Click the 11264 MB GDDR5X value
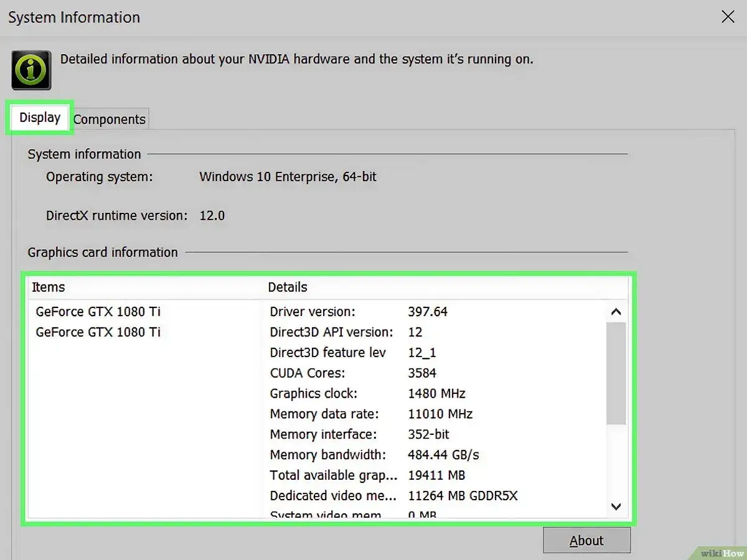 [x=463, y=496]
